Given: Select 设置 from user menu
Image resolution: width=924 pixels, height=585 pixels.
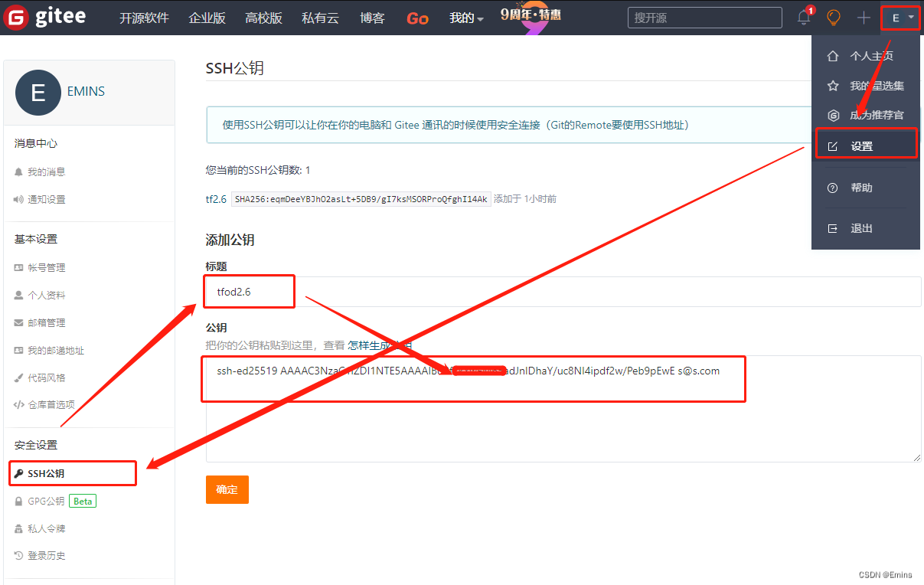Looking at the screenshot, I should click(866, 145).
